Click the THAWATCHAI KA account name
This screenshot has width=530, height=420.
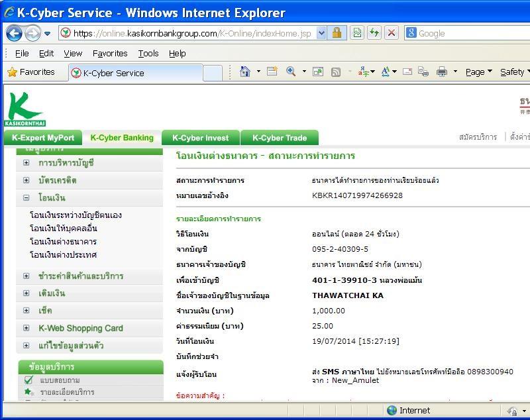click(x=348, y=295)
